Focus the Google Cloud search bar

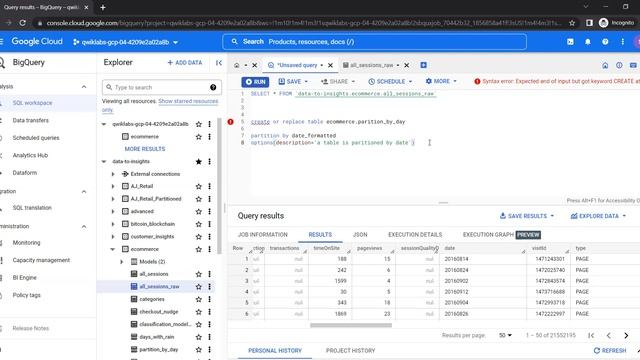click(x=374, y=42)
